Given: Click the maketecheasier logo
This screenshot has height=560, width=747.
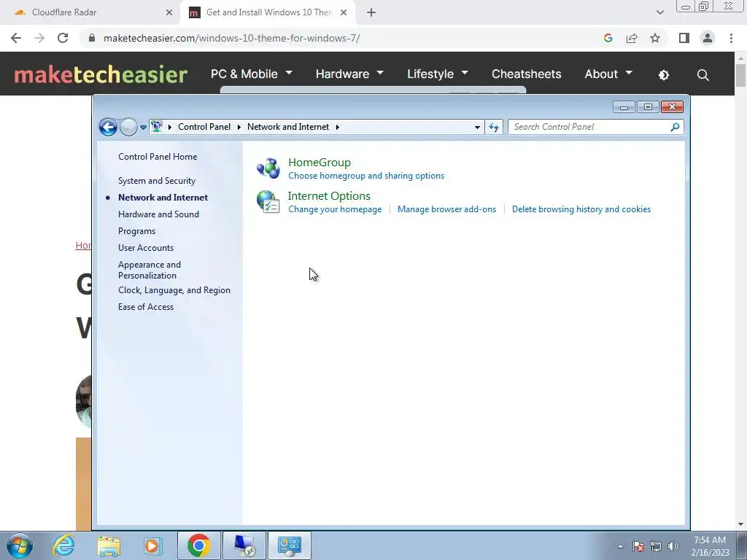Looking at the screenshot, I should (101, 74).
